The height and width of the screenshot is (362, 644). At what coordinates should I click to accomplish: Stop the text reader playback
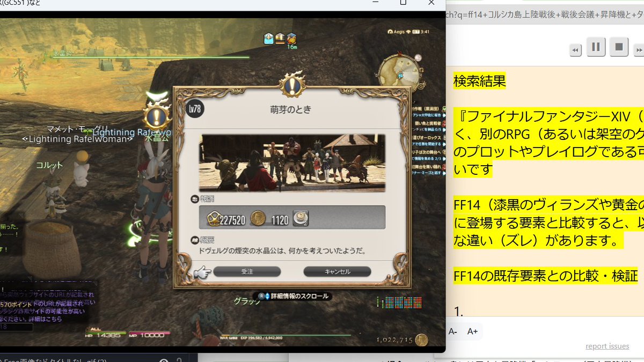(x=619, y=47)
